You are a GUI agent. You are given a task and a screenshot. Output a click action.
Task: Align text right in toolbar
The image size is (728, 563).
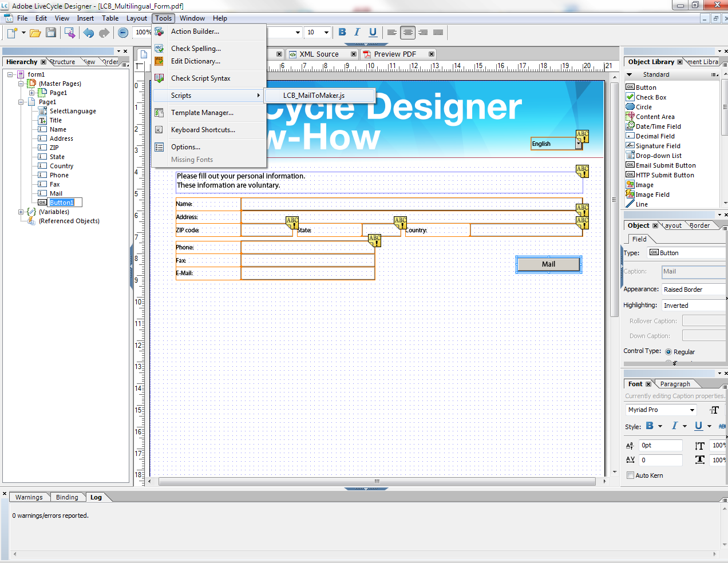423,32
